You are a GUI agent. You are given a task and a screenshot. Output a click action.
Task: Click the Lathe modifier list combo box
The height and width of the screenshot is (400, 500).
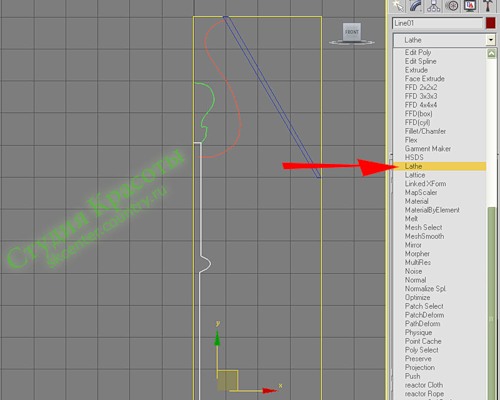(444, 40)
